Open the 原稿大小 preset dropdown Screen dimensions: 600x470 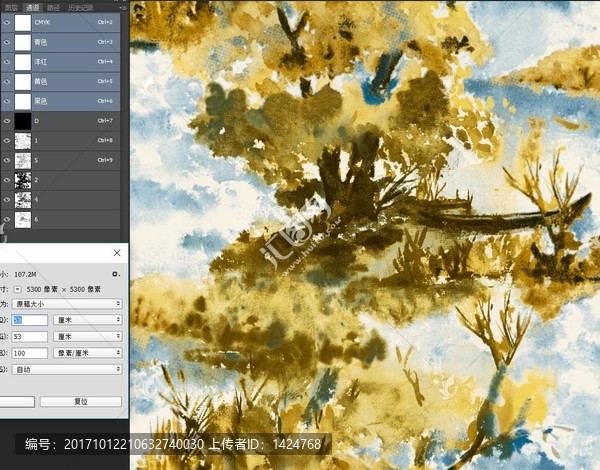(67, 304)
